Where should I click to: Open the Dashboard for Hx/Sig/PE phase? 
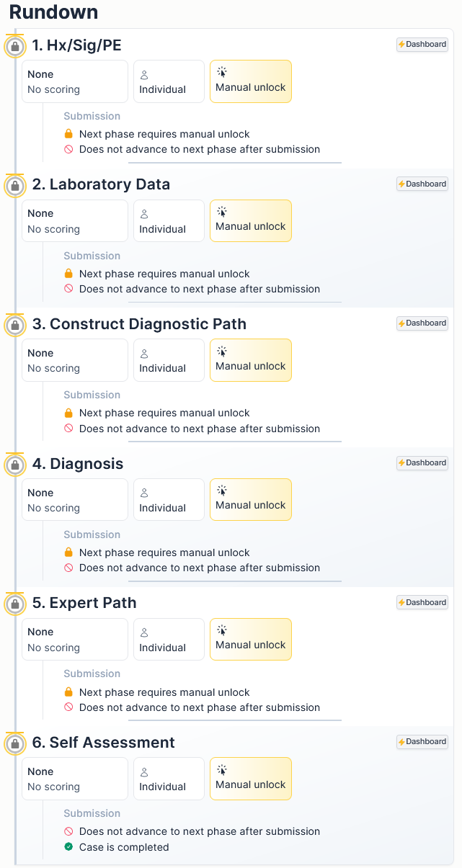pyautogui.click(x=422, y=45)
